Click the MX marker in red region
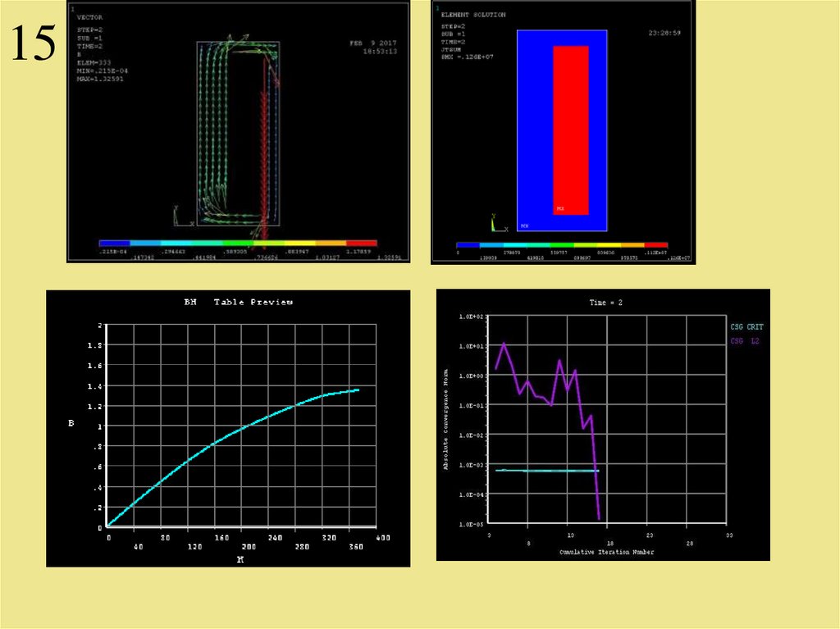 coord(560,209)
